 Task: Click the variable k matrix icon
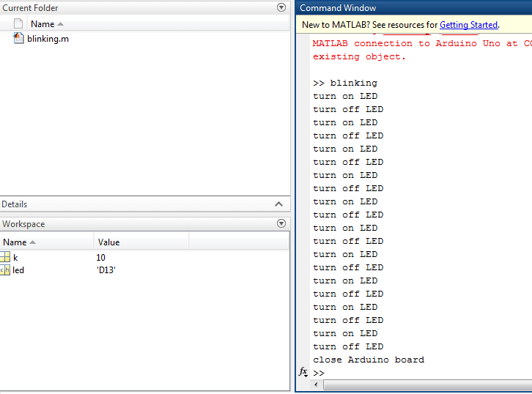4,257
